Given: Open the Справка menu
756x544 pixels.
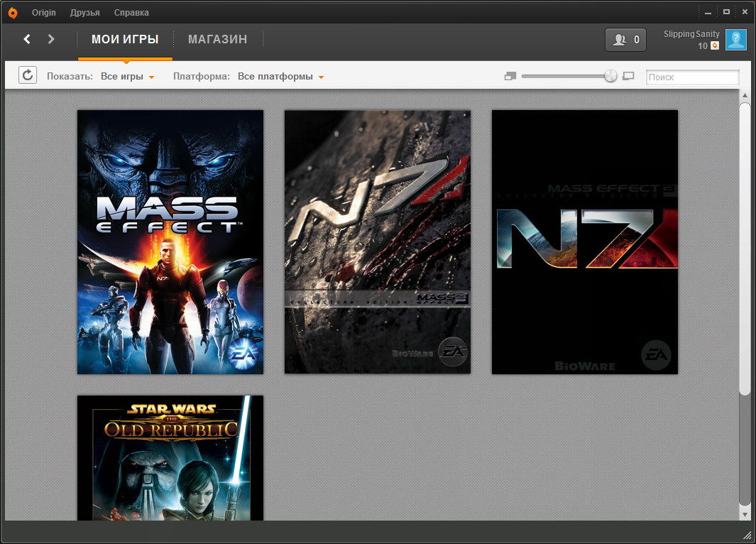Looking at the screenshot, I should 131,13.
